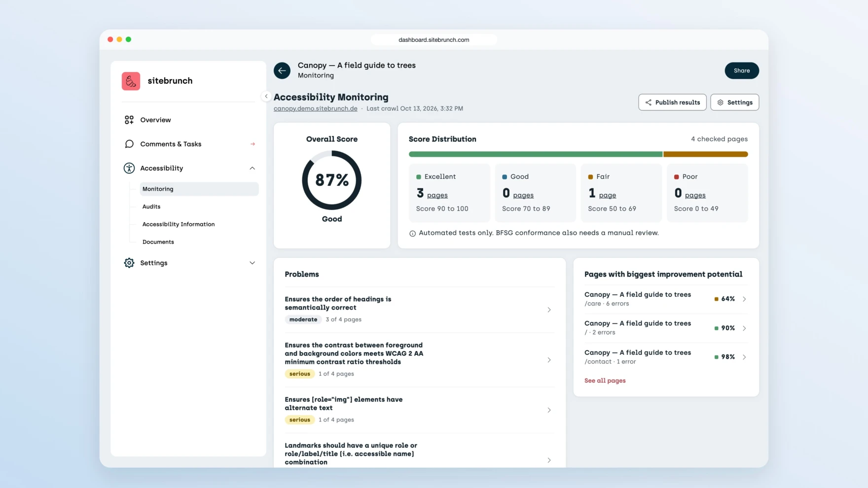Click Publish results button
The width and height of the screenshot is (868, 488).
tap(672, 102)
